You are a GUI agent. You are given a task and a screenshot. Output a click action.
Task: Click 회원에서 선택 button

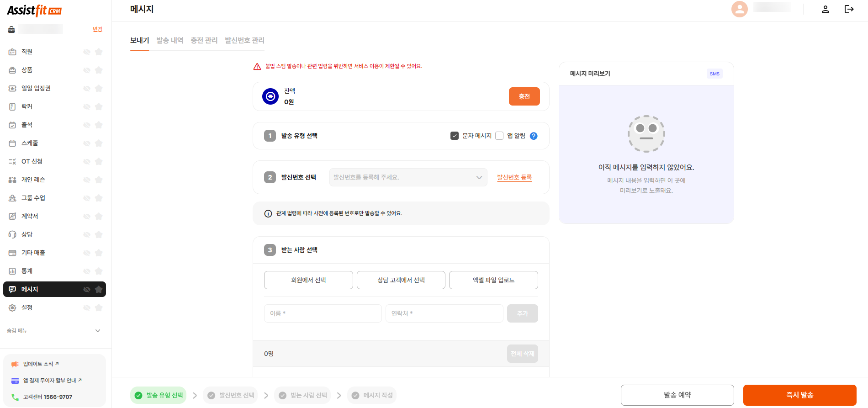point(308,280)
